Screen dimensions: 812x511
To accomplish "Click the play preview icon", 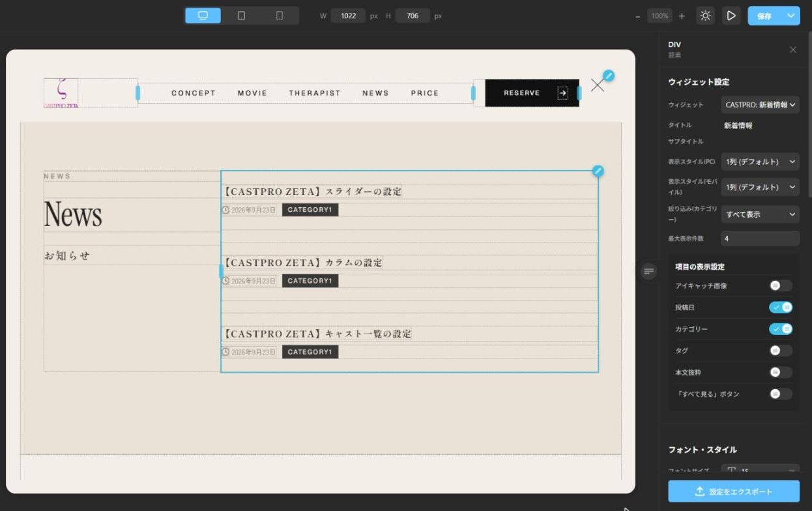I will (731, 16).
